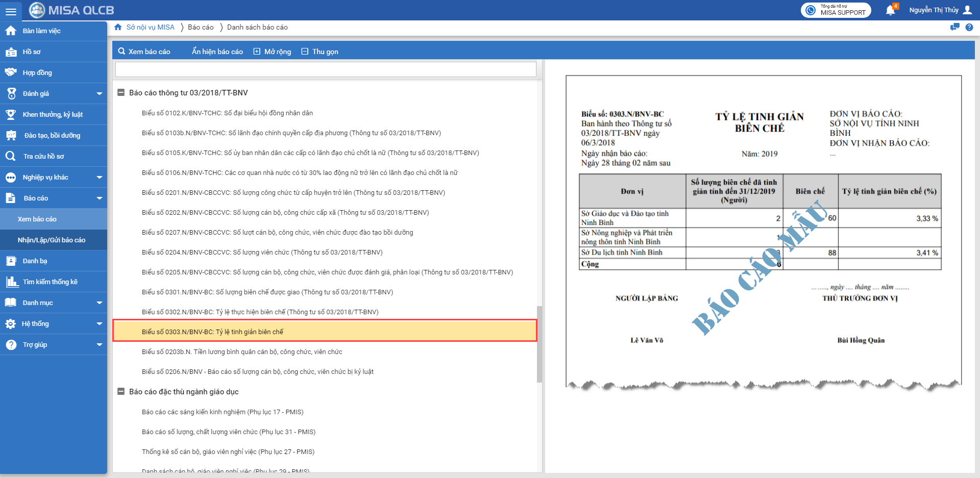Click the Tra cứu hồ sơ search icon

coord(11,156)
